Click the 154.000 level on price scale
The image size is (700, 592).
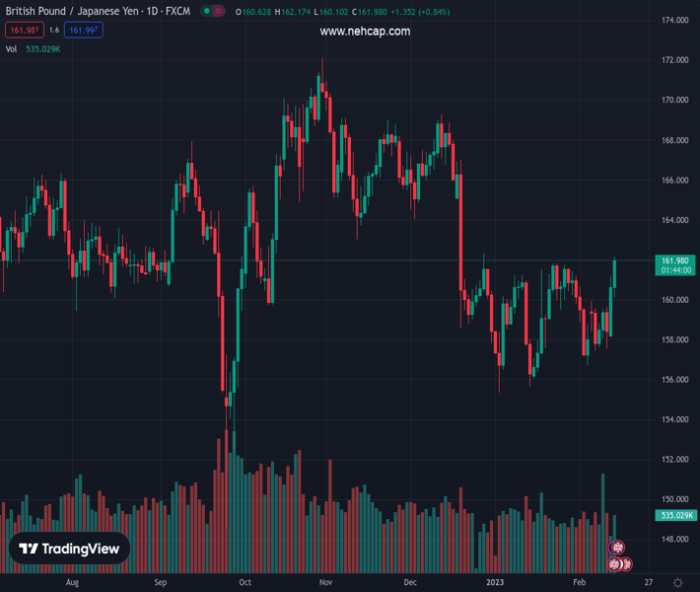675,419
